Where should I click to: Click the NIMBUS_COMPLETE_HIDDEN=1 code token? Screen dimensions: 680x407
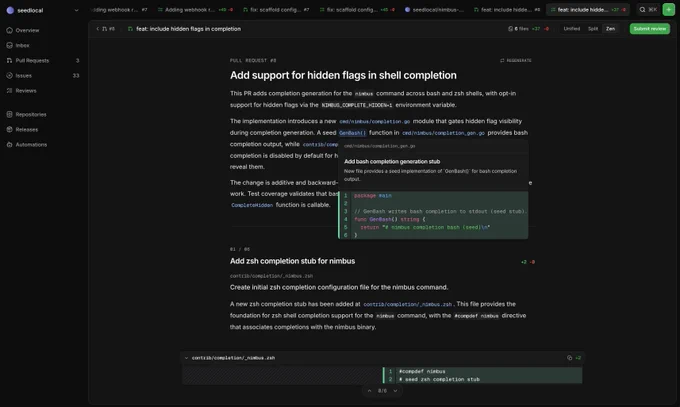pos(356,105)
